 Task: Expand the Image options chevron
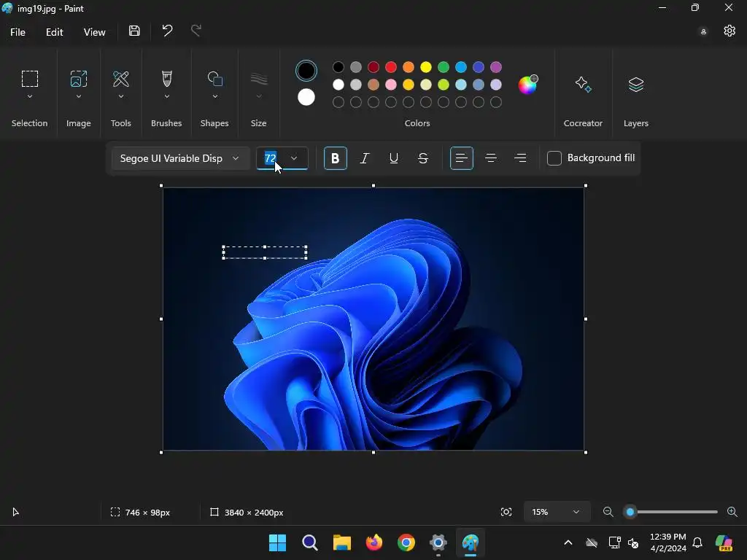(x=79, y=97)
